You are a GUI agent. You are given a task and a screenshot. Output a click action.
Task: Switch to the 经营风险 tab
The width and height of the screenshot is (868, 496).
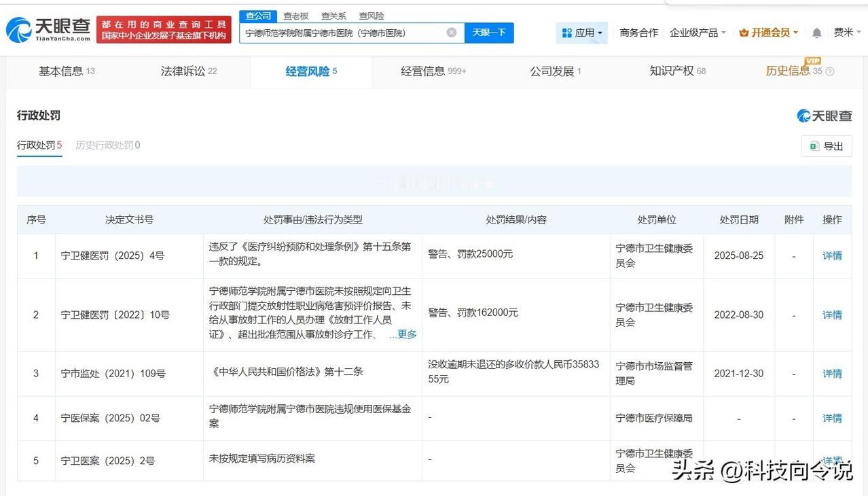pyautogui.click(x=311, y=71)
